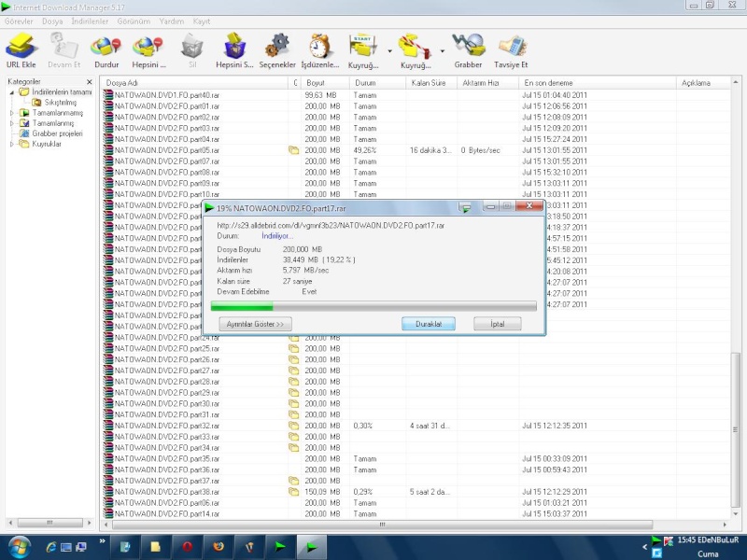This screenshot has width=747, height=560.
Task: Click the category panel horizontal scrollbar
Action: (x=49, y=523)
